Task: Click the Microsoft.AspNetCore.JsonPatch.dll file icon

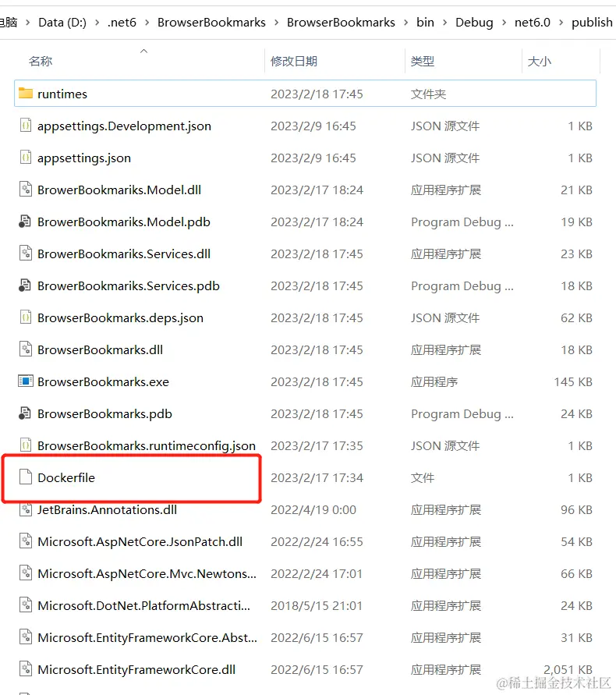Action: [x=26, y=541]
